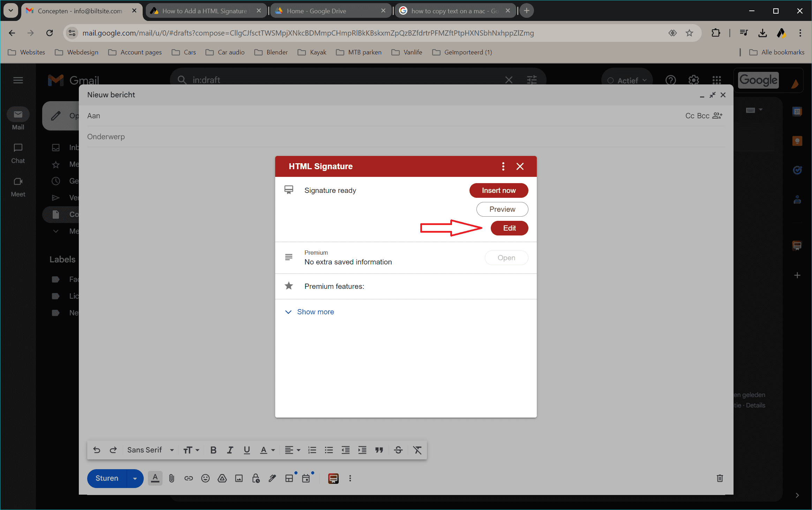This screenshot has height=510, width=812.
Task: Switch to how to copy text on a mac tab
Action: (455, 11)
